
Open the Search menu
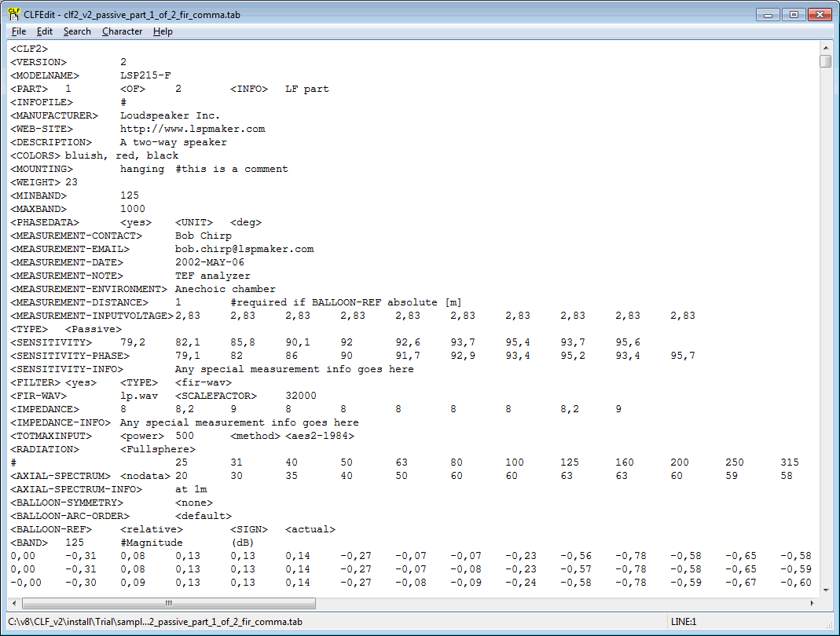77,31
